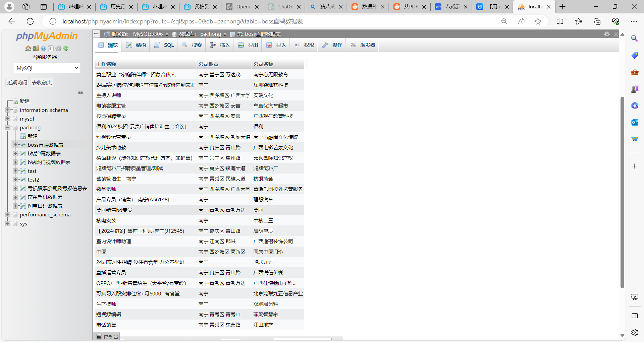
Task: Open the 权限 privileges tab
Action: (305, 45)
